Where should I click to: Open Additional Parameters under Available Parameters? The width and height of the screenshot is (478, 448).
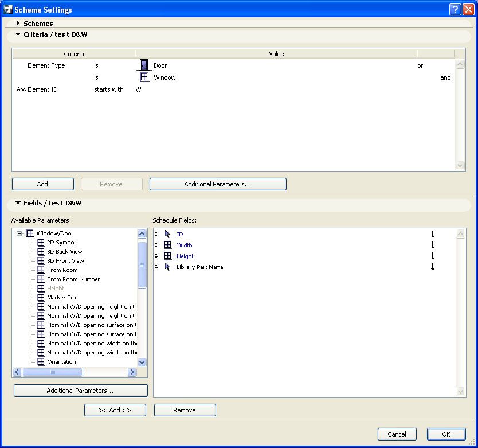click(81, 391)
